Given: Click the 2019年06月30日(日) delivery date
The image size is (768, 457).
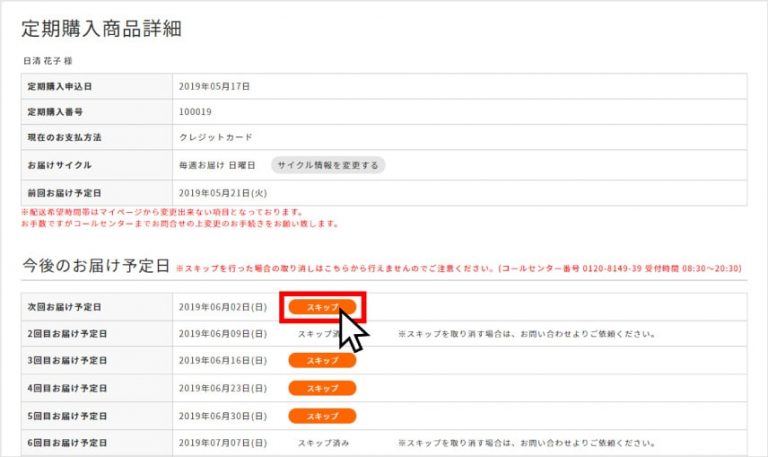Looking at the screenshot, I should (x=223, y=416).
